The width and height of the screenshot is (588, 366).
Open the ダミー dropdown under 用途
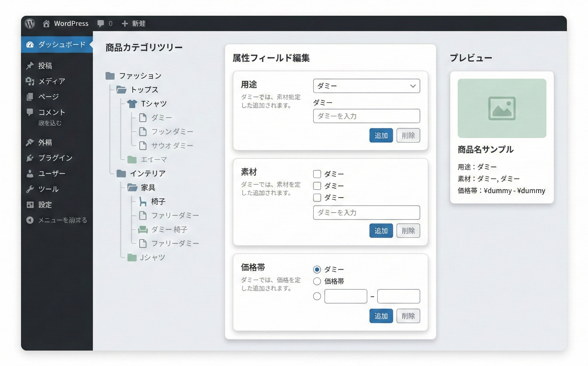[x=366, y=86]
